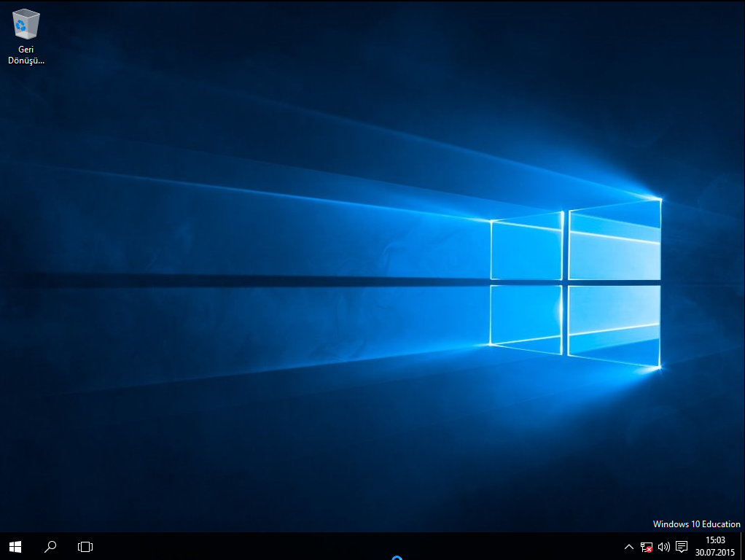Open the network status tray icon
The image size is (745, 560).
coord(646,547)
